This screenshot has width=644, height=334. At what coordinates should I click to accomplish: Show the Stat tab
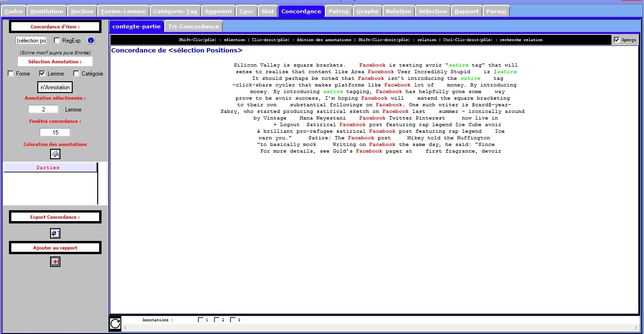click(268, 11)
